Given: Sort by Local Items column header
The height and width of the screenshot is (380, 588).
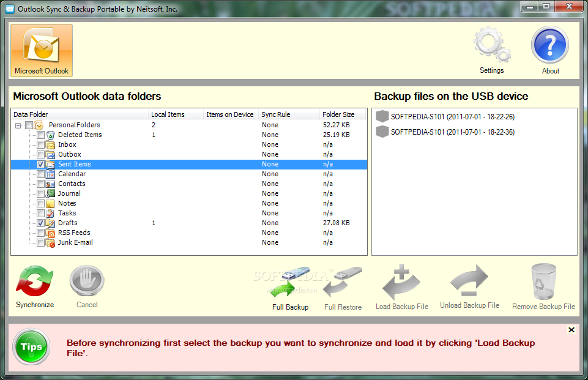Looking at the screenshot, I should tap(176, 114).
